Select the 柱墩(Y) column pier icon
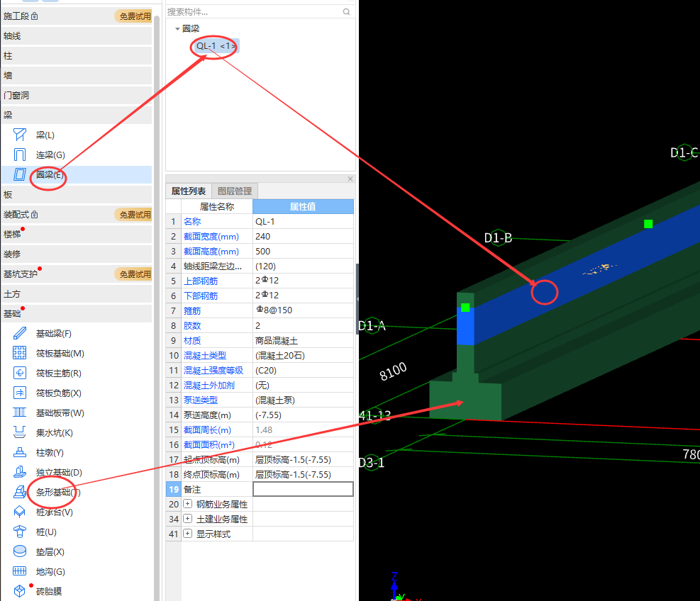The width and height of the screenshot is (700, 601). pyautogui.click(x=20, y=452)
